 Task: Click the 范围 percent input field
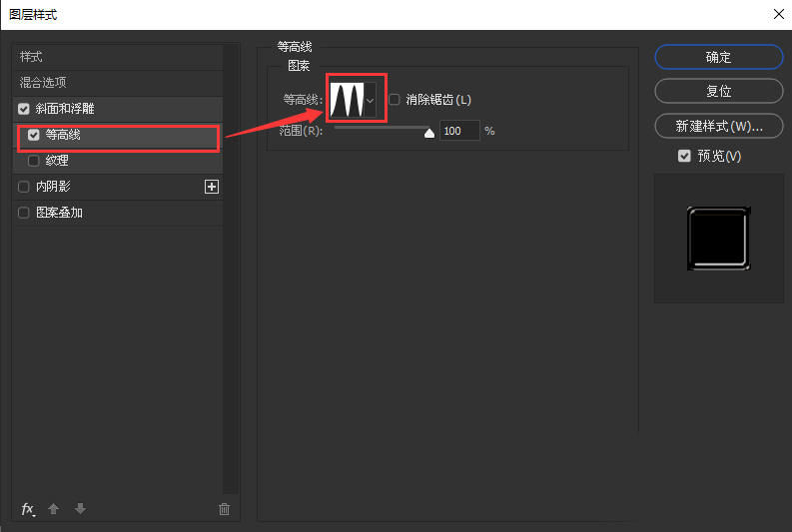coord(459,131)
